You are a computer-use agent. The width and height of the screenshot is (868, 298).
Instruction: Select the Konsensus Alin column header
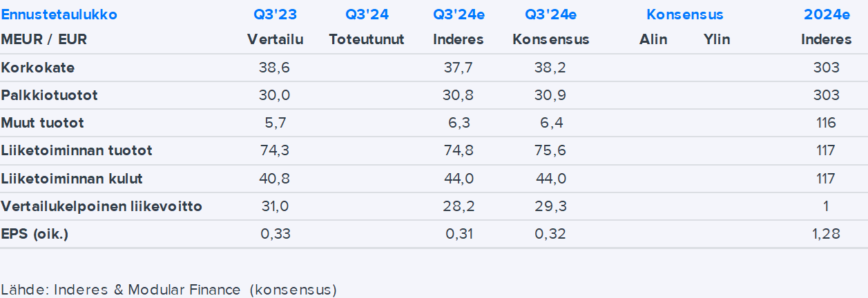point(653,39)
